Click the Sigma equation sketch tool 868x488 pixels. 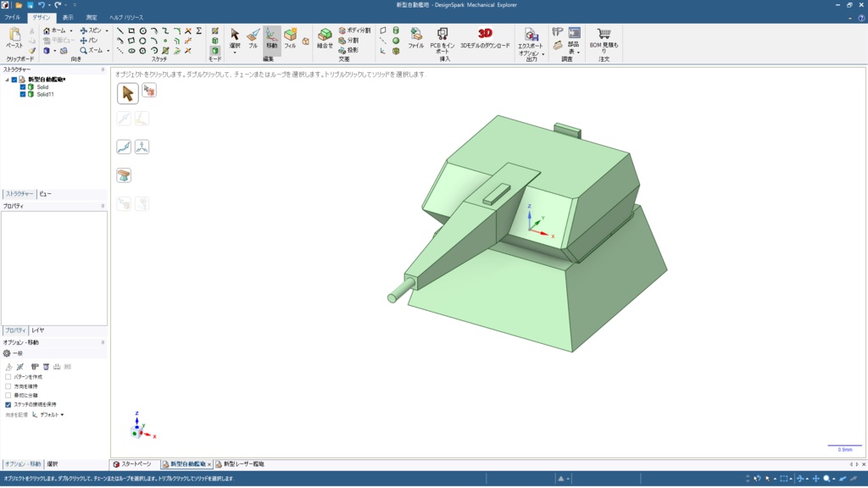tap(198, 31)
